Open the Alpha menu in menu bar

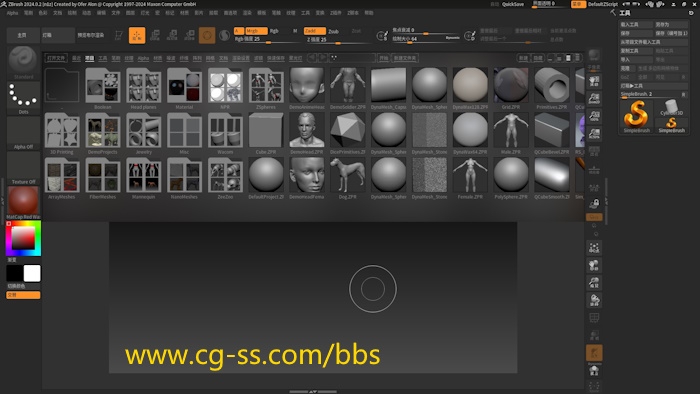tap(12, 13)
